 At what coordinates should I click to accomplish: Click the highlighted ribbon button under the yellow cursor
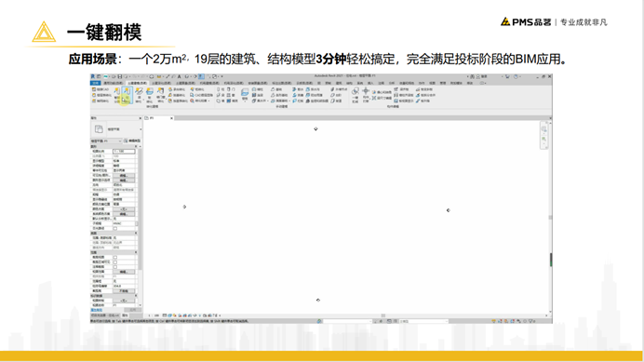click(x=127, y=95)
